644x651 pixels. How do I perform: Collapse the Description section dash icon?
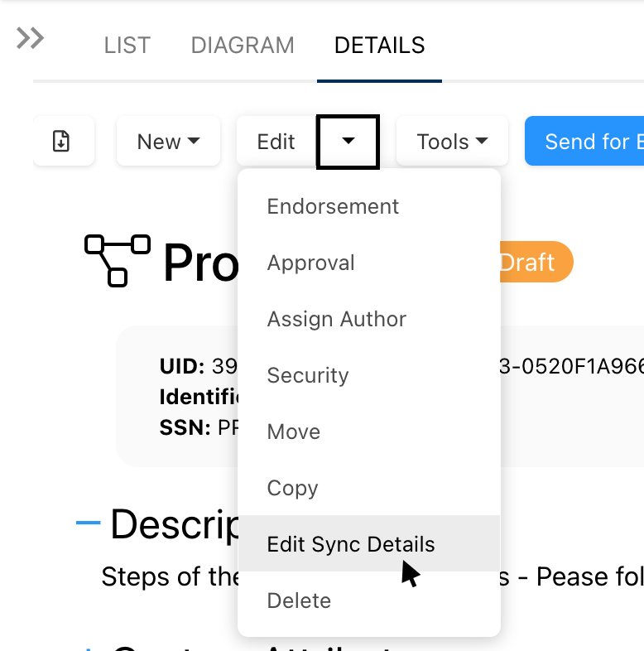point(88,523)
